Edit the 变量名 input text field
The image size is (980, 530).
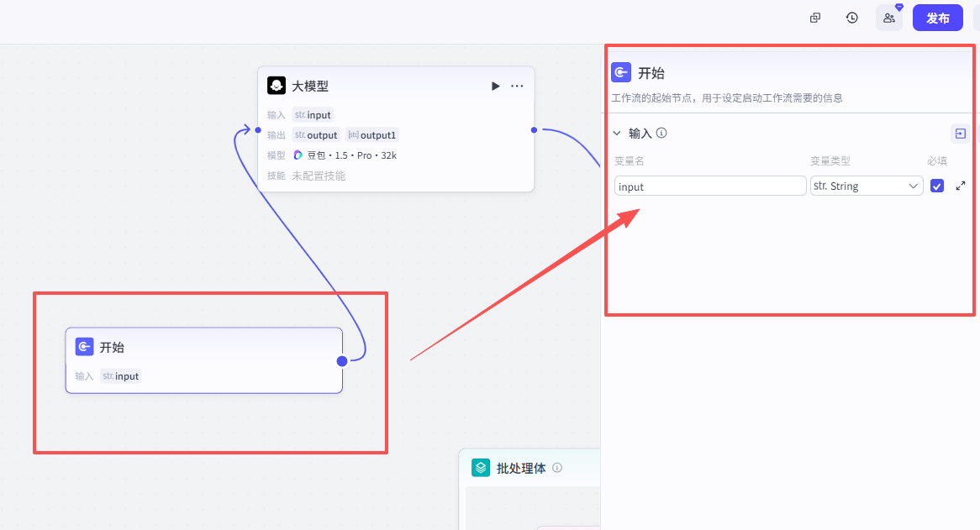pyautogui.click(x=710, y=186)
